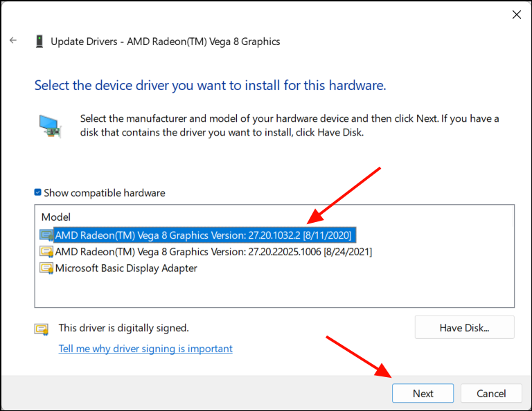Click the digitally signed certificate icon
The width and height of the screenshot is (532, 411).
click(x=42, y=329)
